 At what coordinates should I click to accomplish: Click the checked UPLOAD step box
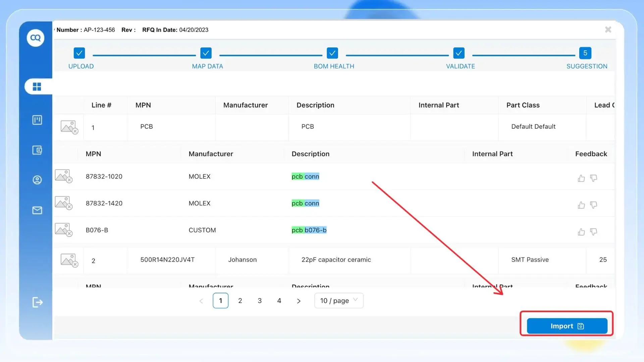(79, 53)
